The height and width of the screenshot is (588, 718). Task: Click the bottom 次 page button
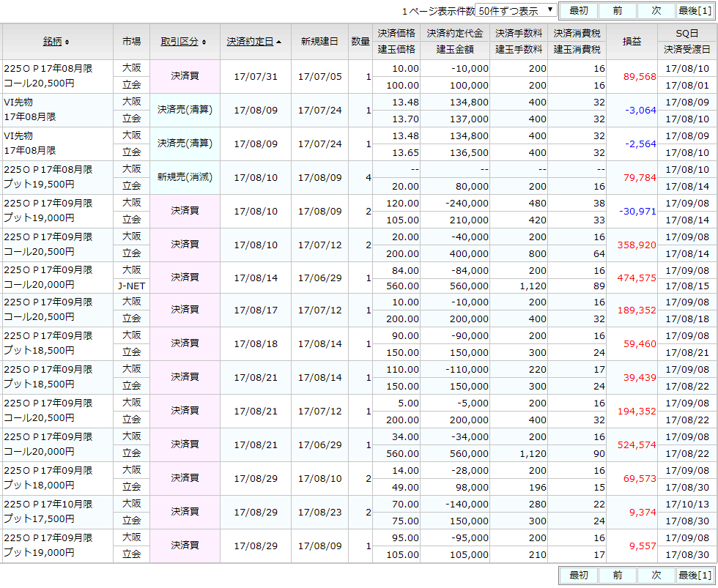[656, 576]
